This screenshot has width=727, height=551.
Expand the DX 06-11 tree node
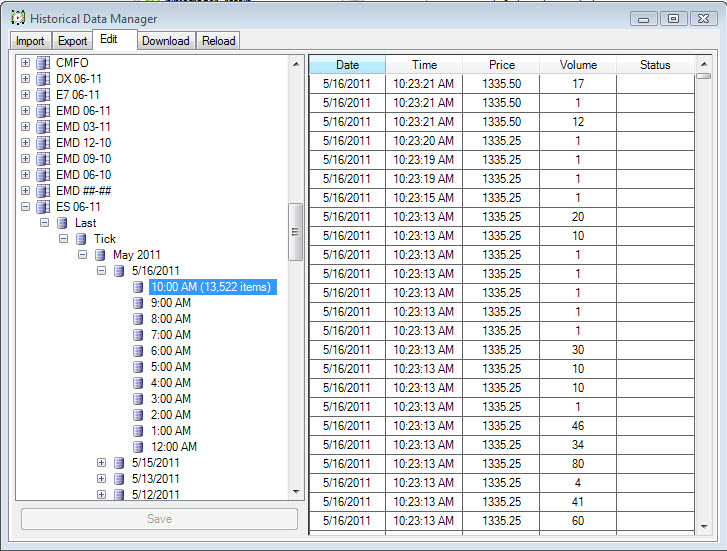click(x=26, y=79)
